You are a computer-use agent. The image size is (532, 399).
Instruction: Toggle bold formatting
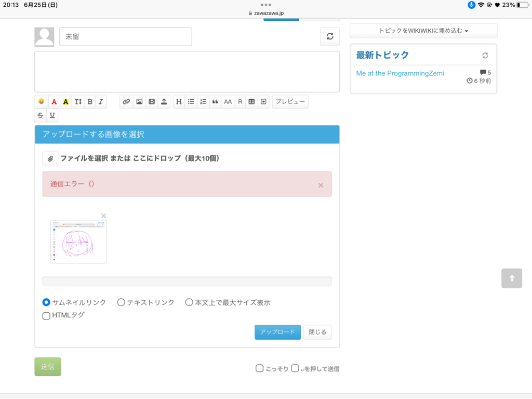(x=90, y=101)
